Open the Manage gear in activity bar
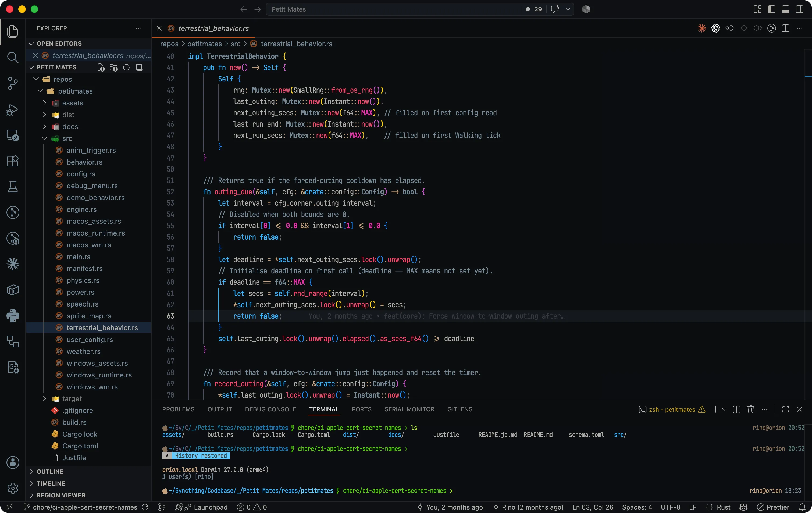 [x=12, y=488]
